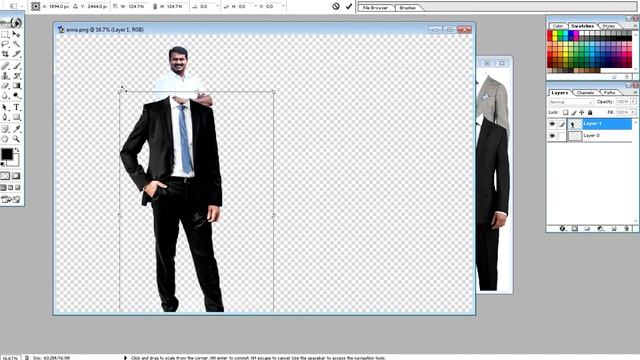Switch to the Swatches tab
The height and width of the screenshot is (360, 640).
click(x=582, y=26)
